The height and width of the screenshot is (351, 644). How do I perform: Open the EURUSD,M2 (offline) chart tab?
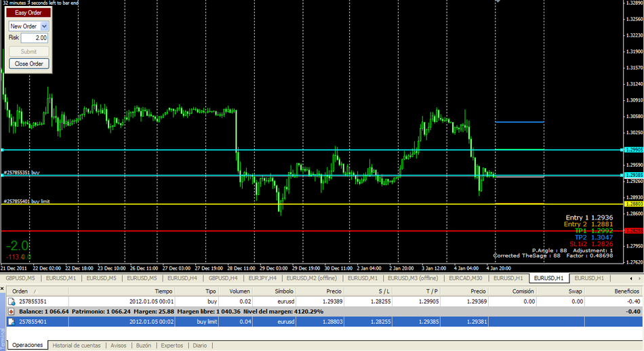tap(313, 278)
